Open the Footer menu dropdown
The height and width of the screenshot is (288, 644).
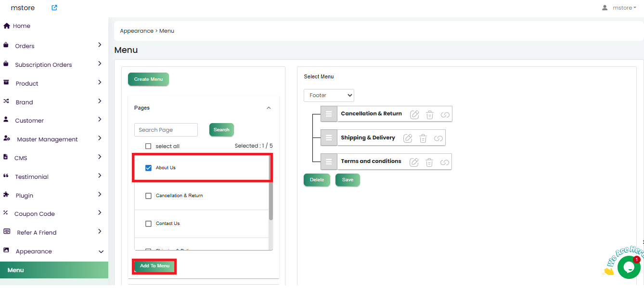pyautogui.click(x=329, y=95)
